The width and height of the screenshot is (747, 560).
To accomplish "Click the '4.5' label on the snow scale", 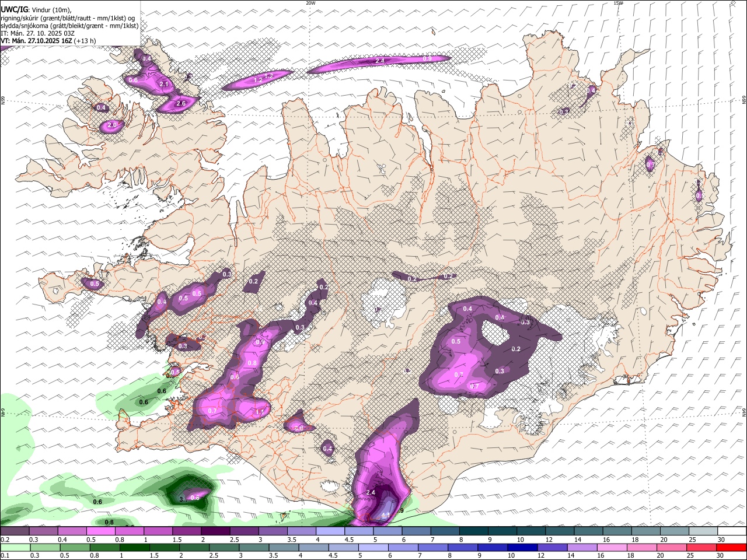I will point(349,540).
